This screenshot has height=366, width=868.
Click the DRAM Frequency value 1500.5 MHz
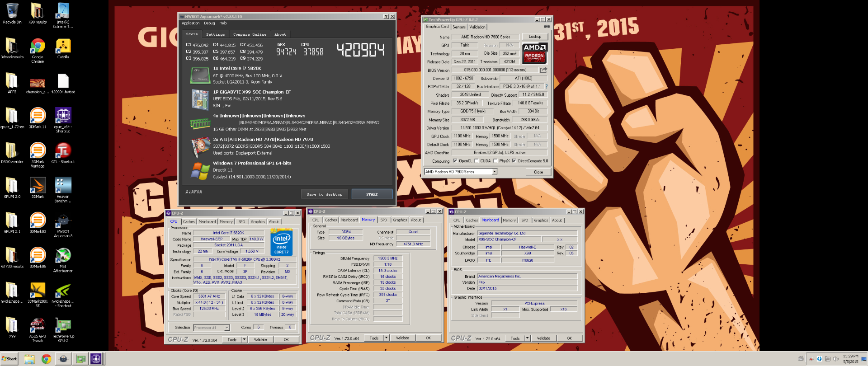point(388,258)
